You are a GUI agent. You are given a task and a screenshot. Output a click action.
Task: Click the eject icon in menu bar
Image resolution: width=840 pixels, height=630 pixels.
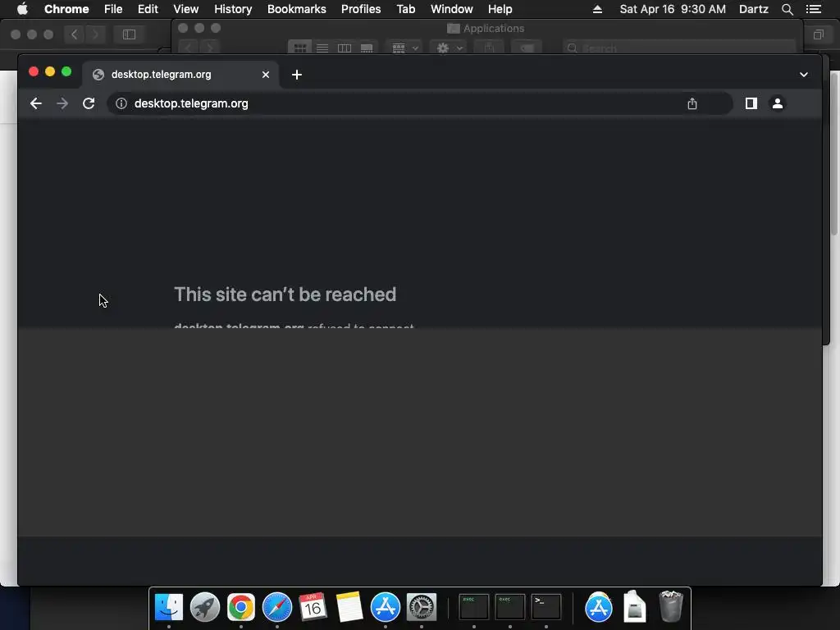[597, 9]
